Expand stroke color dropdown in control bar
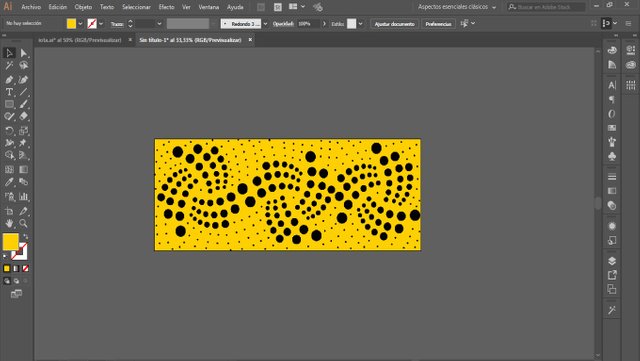 (x=101, y=24)
